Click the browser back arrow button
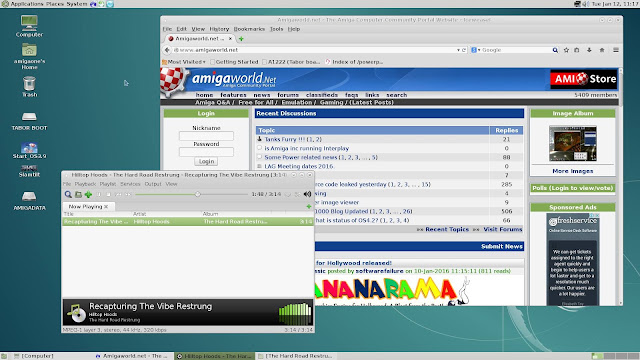The width and height of the screenshot is (640, 360). (x=167, y=50)
